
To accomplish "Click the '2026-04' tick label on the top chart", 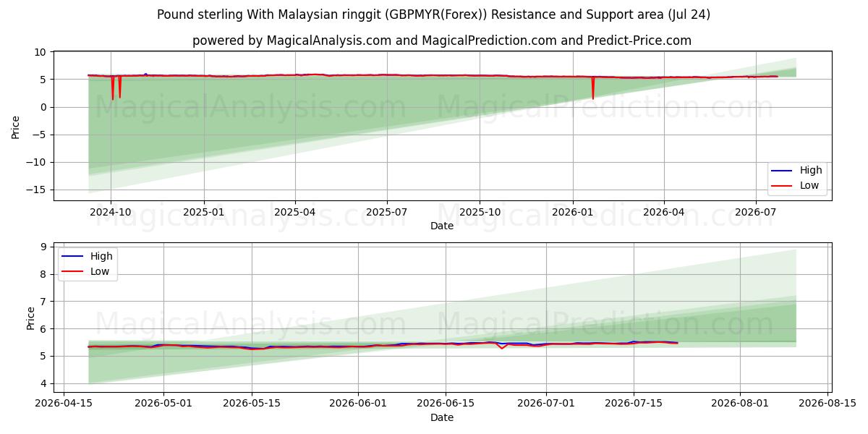I will (664, 213).
